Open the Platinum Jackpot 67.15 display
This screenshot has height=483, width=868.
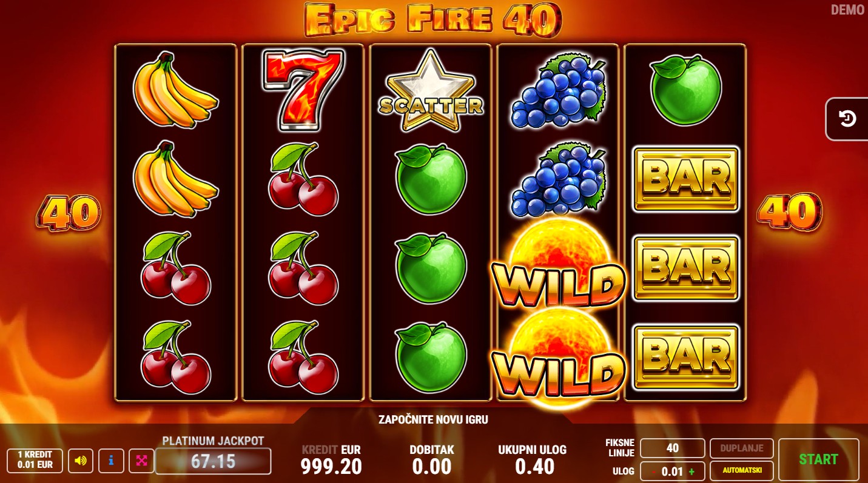[213, 461]
